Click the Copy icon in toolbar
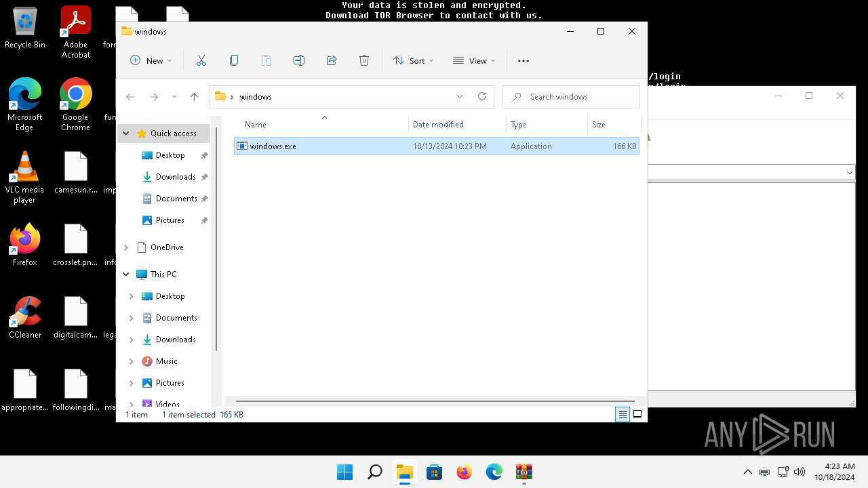This screenshot has height=488, width=868. (234, 60)
